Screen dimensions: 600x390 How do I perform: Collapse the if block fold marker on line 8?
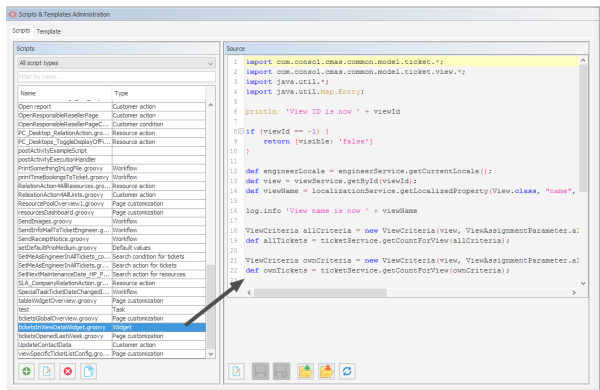pyautogui.click(x=241, y=131)
